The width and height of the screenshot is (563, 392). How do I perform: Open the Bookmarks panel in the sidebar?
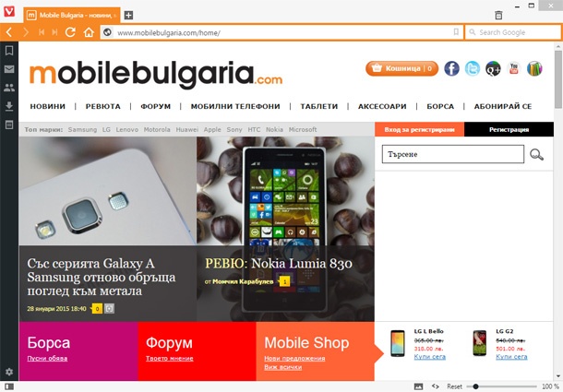point(9,50)
